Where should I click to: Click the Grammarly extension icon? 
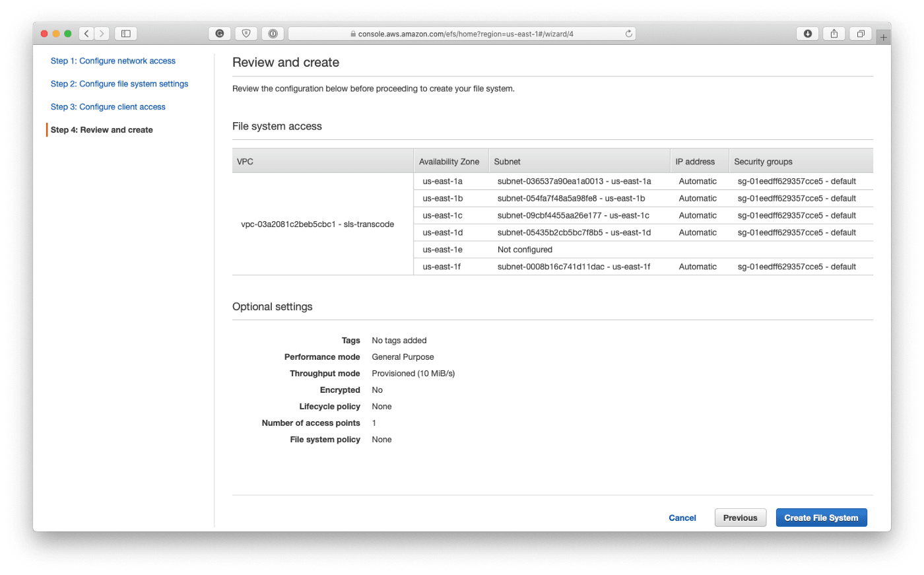pyautogui.click(x=220, y=34)
